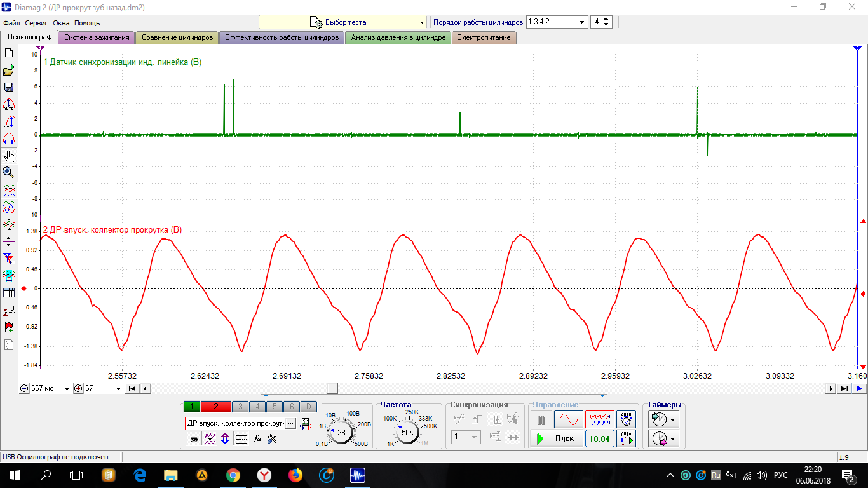Image resolution: width=868 pixels, height=488 pixels.
Task: Select the multi-waveform recorder mode button
Action: tap(600, 420)
